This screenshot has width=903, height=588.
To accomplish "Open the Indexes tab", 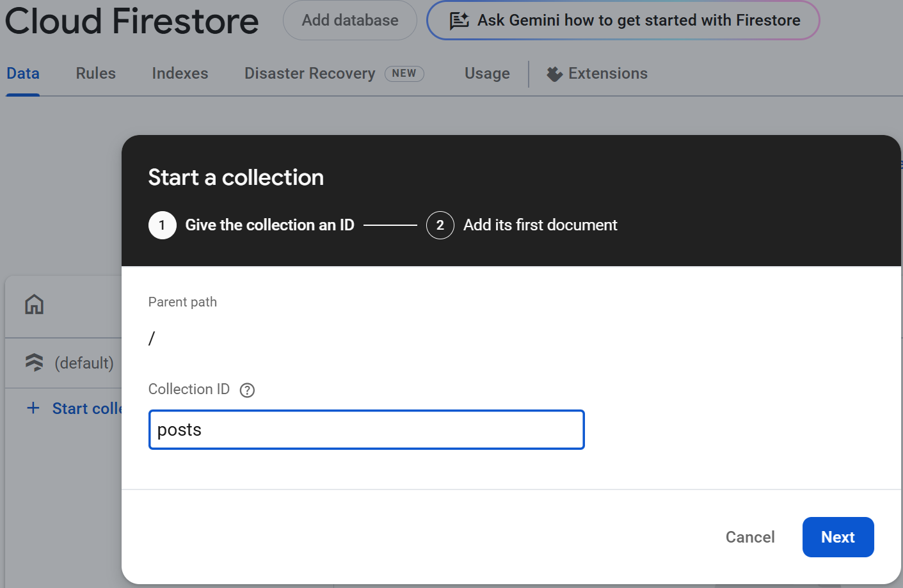I will [180, 74].
